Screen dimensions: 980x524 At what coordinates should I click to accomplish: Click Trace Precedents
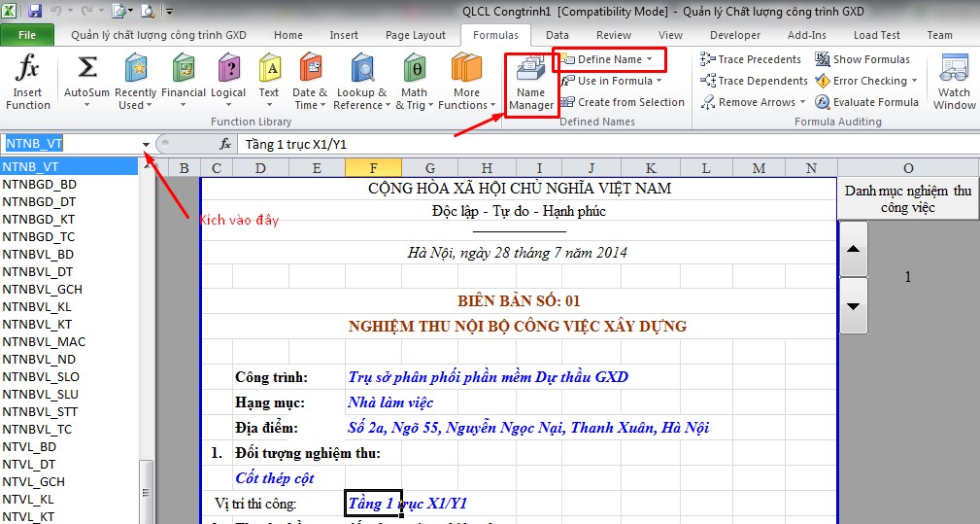pyautogui.click(x=751, y=59)
